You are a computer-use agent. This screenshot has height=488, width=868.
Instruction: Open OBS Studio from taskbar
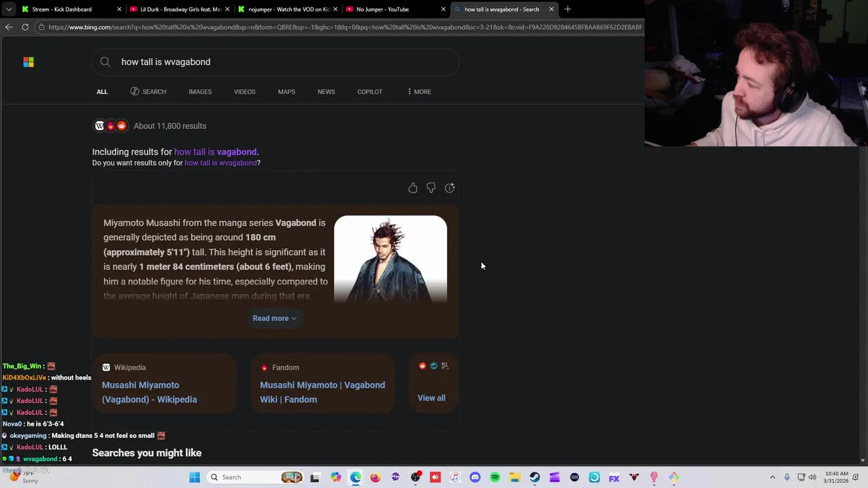[x=415, y=477]
